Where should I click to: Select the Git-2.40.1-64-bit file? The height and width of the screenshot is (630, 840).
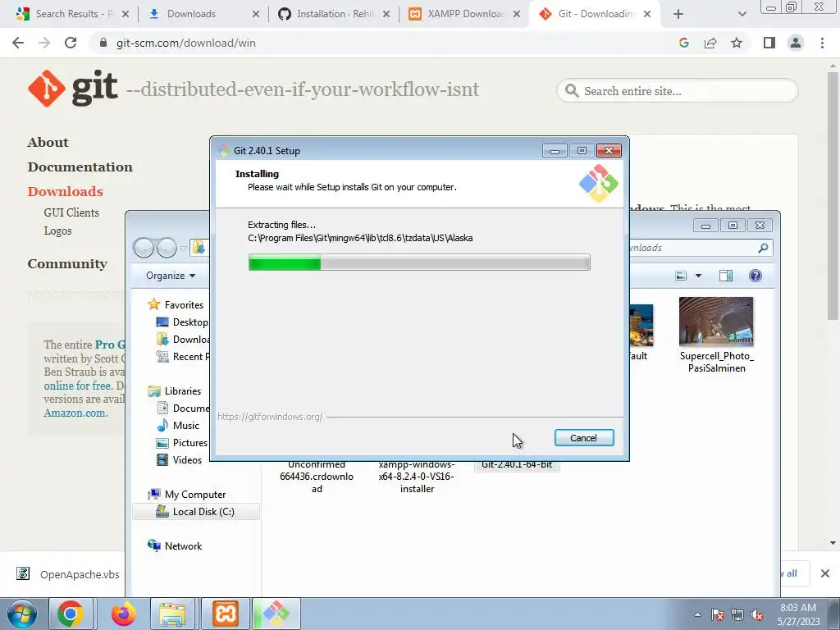517,465
